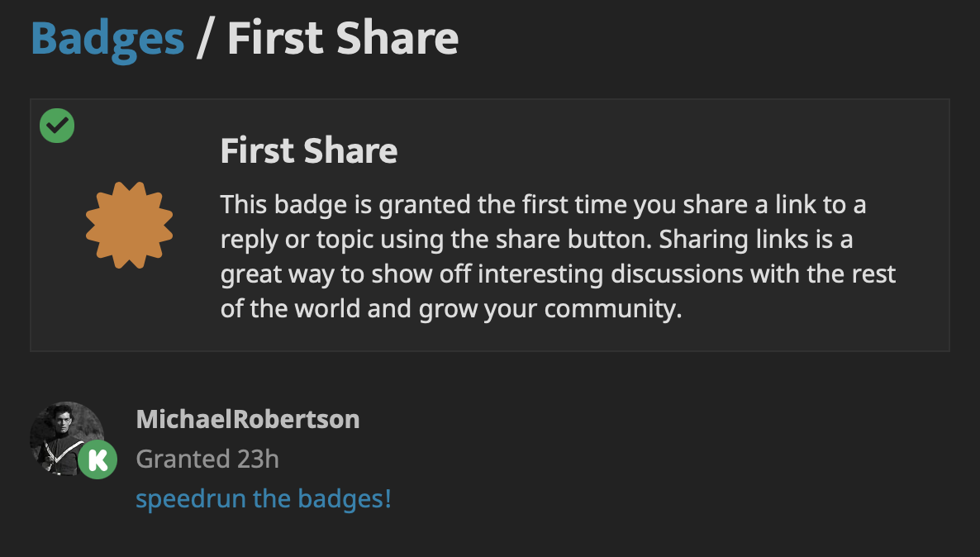
Task: Click the slash separator in the breadcrumb
Action: (204, 38)
